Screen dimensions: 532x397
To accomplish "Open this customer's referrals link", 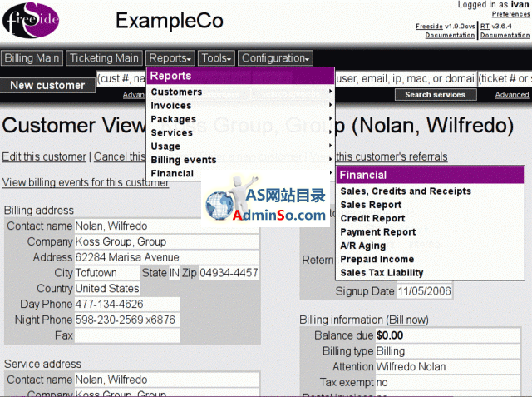I will point(392,156).
